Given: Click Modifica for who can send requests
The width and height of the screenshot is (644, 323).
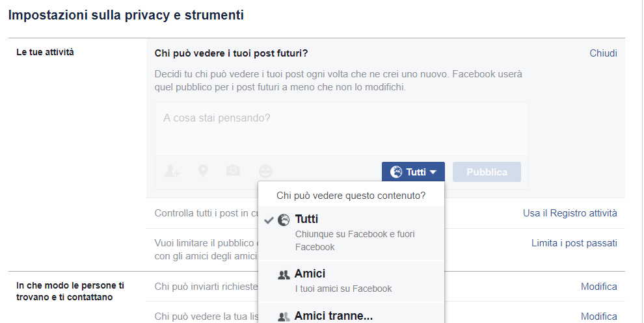Looking at the screenshot, I should point(598,287).
